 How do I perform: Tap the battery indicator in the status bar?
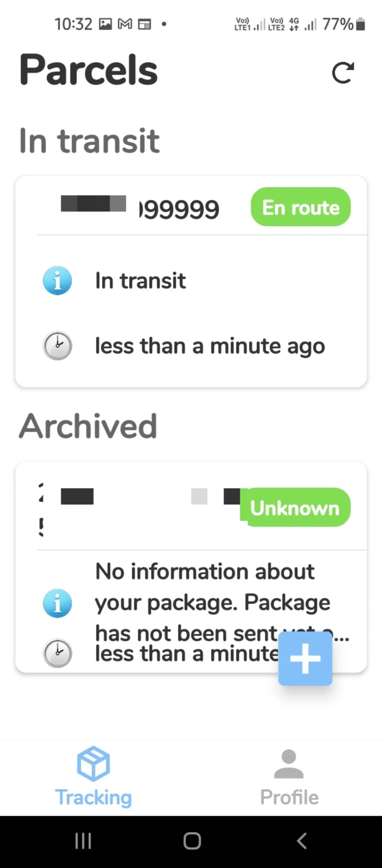pos(360,24)
